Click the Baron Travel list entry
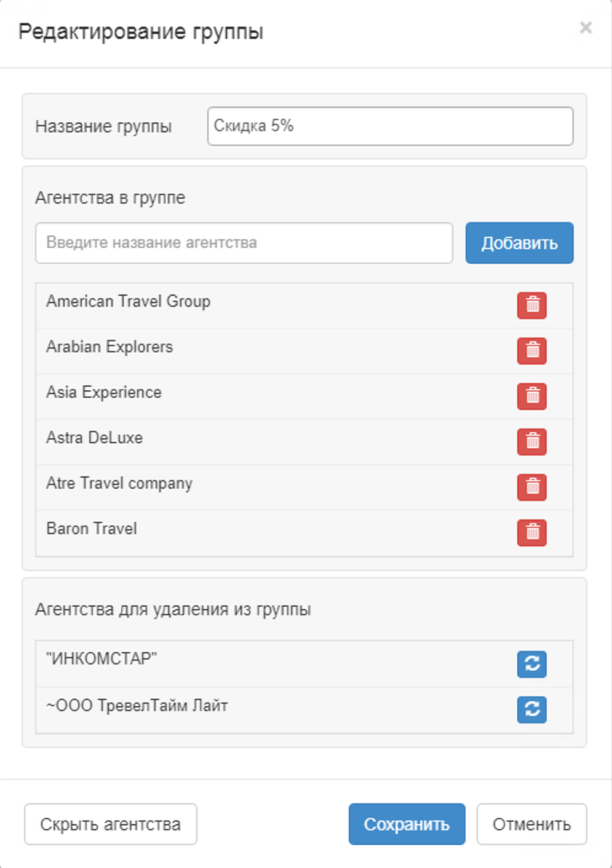 92,529
